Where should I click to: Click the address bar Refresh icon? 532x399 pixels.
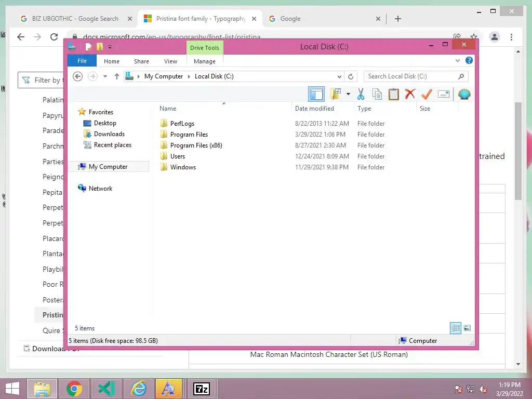(x=351, y=77)
